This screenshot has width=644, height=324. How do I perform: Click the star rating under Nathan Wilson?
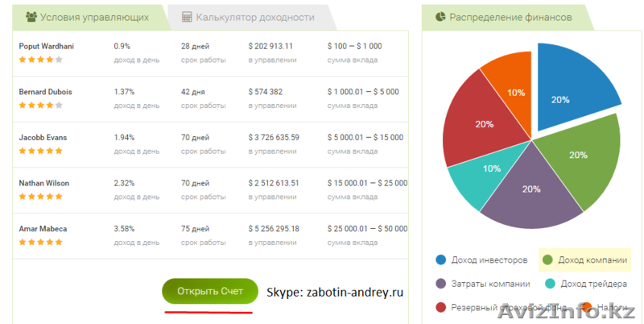point(41,197)
